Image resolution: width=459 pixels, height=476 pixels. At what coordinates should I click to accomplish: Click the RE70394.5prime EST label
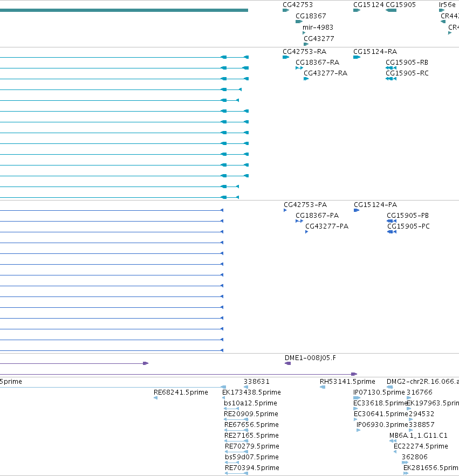(x=252, y=468)
